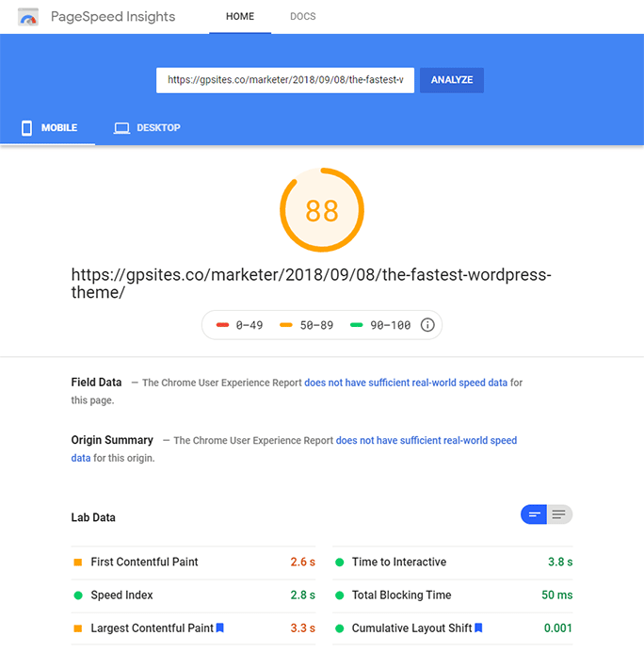This screenshot has width=644, height=652.
Task: Click the URL input field
Action: (x=285, y=80)
